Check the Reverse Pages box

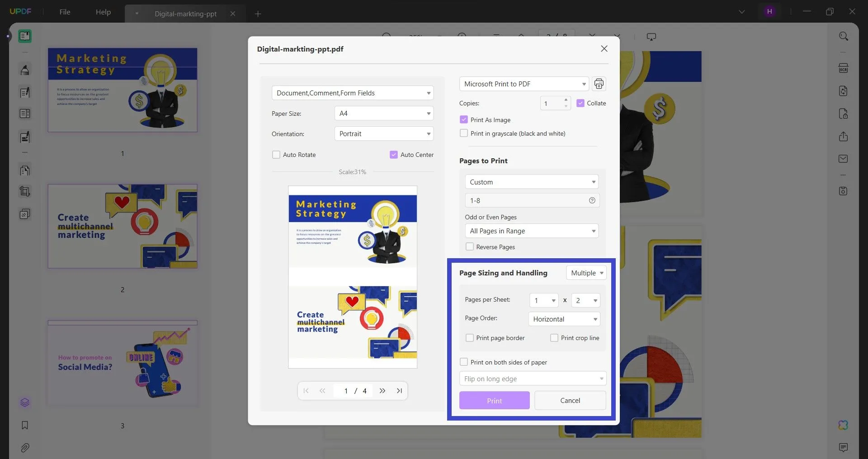tap(470, 247)
